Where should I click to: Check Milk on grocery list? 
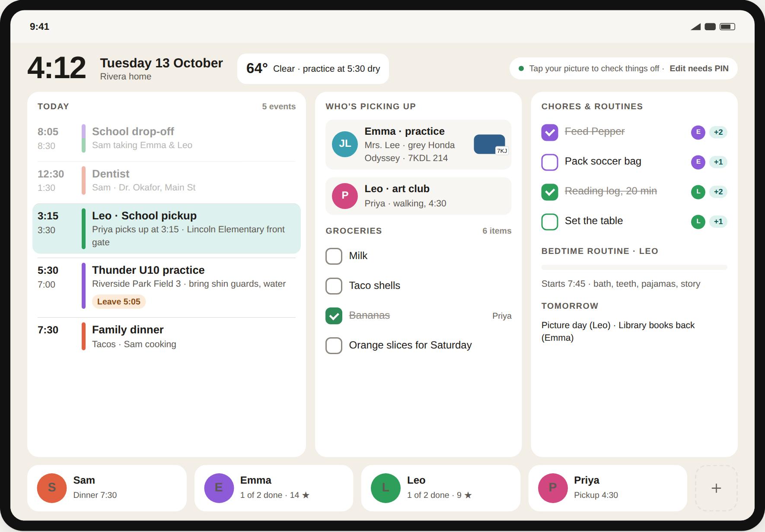[x=334, y=256]
